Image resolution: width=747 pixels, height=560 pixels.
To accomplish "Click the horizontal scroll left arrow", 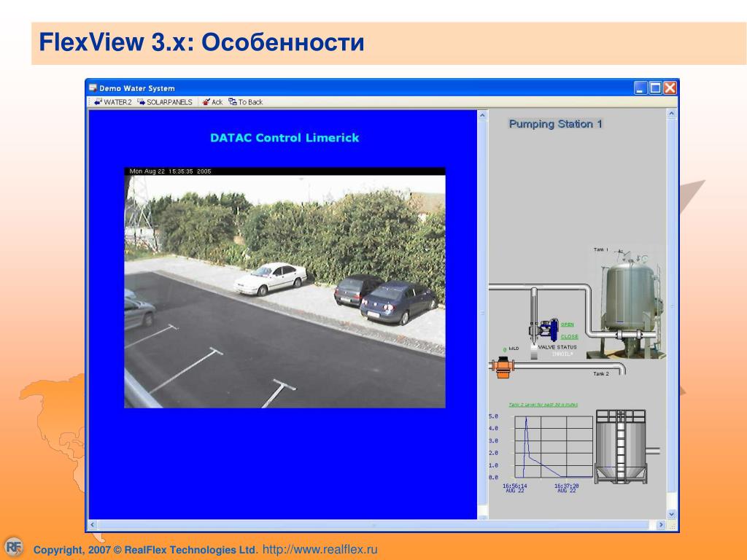I will point(93,525).
